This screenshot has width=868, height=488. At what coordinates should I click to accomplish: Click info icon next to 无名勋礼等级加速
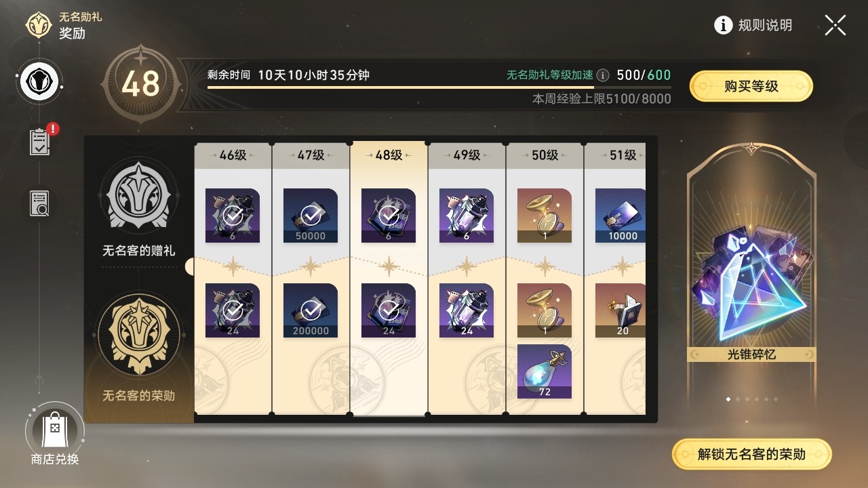coord(602,75)
